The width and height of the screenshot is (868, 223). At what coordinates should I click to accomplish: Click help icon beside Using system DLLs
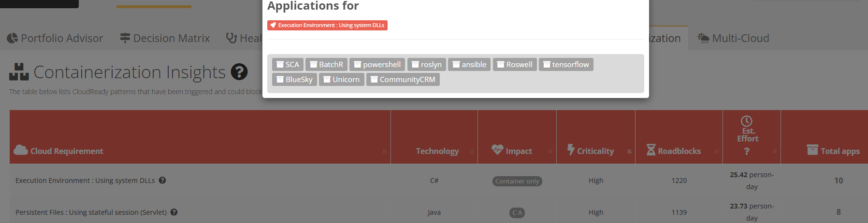click(162, 180)
